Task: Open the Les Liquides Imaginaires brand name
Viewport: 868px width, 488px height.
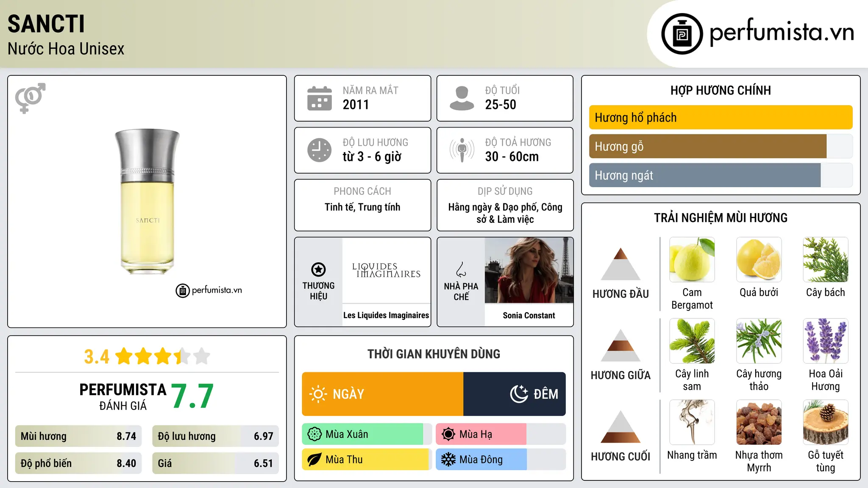Action: 386,315
